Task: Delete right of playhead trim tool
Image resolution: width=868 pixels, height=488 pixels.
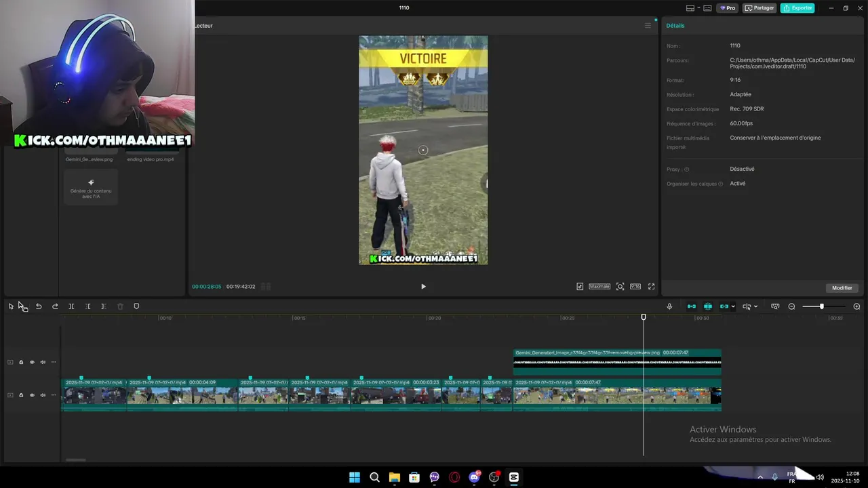Action: click(104, 306)
